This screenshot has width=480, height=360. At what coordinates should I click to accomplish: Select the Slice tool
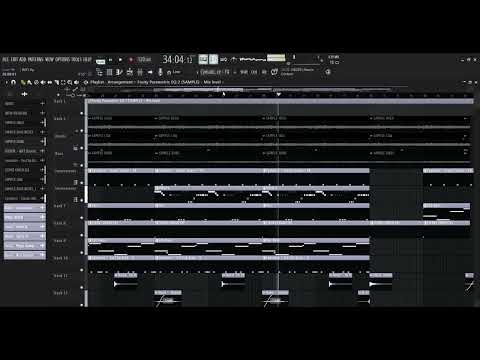(56, 82)
